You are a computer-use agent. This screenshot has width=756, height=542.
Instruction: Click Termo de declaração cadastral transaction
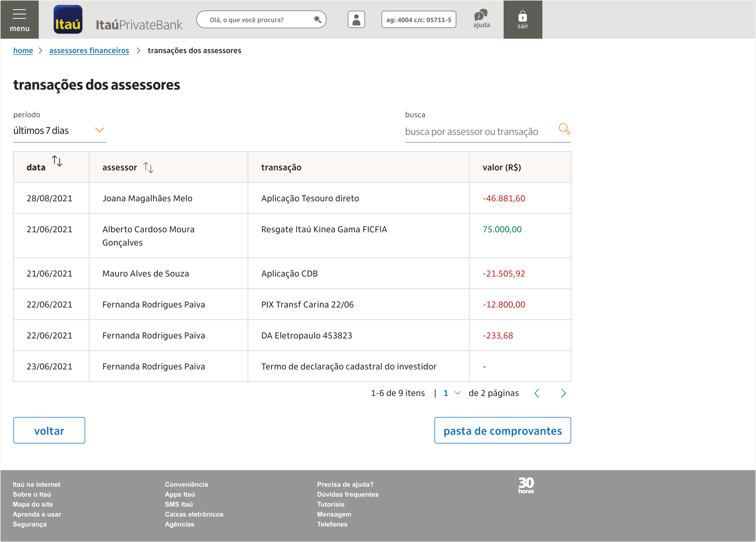[349, 366]
